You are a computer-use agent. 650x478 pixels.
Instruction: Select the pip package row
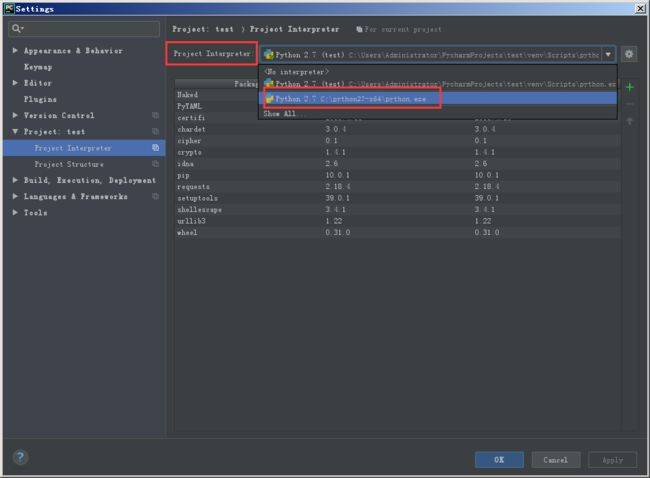coord(397,175)
